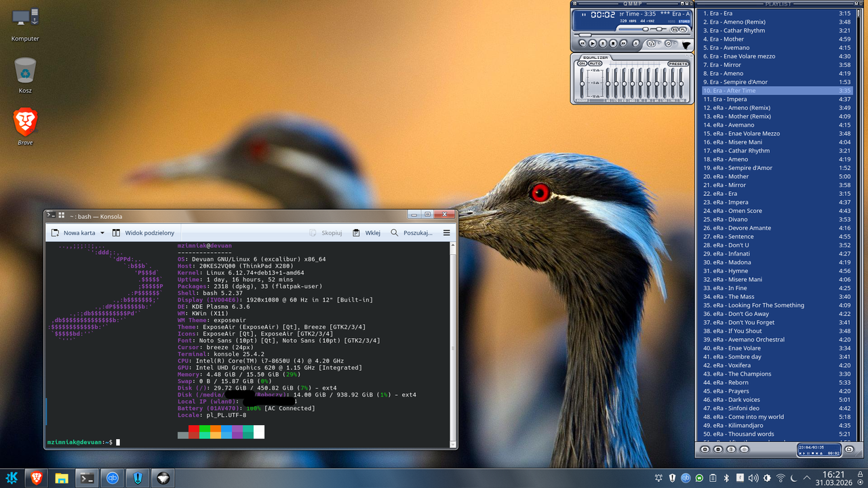Viewport: 868px width, 488px height.
Task: Click the Brave desktop shortcut
Action: pos(25,127)
